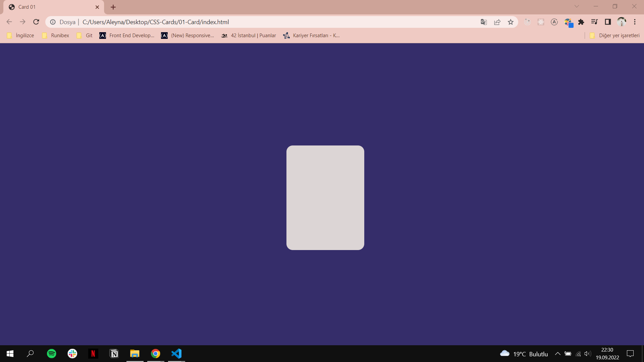Viewport: 644px width, 362px height.
Task: Open the Extensions puzzle menu
Action: tap(581, 22)
